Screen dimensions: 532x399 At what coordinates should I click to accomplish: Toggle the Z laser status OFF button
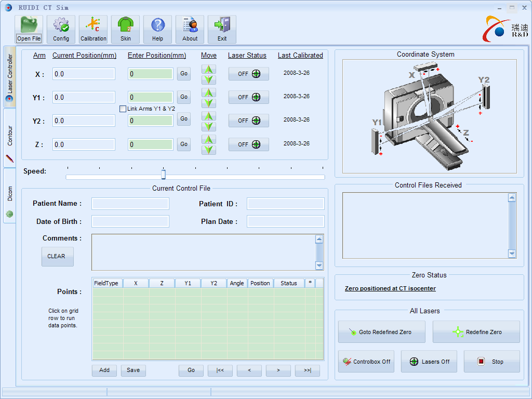tap(248, 144)
